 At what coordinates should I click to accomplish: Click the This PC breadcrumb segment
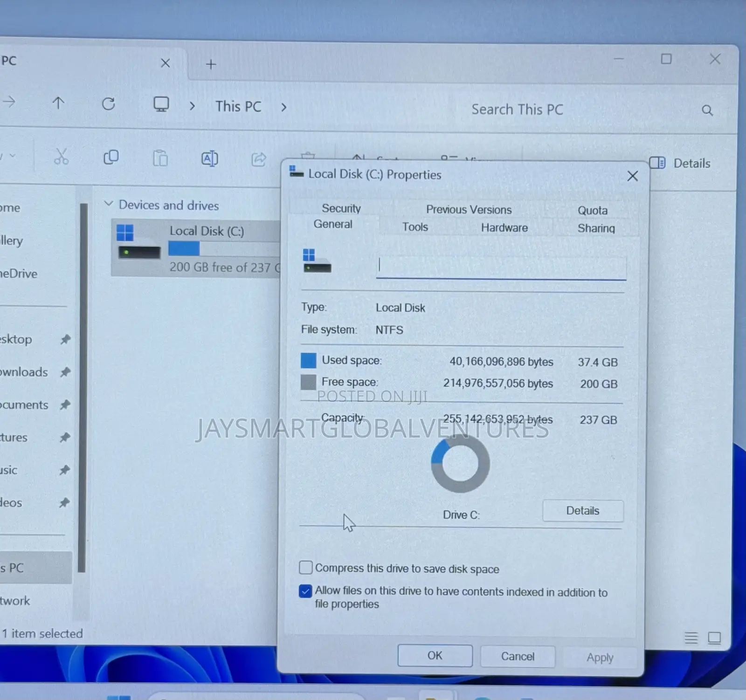coord(238,106)
